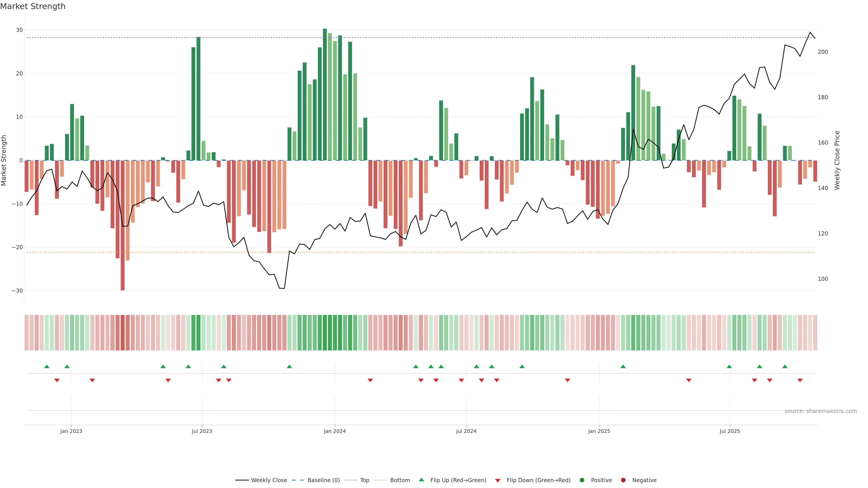868x488 pixels.
Task: Click the last red flip-down marker
Action: 800,380
